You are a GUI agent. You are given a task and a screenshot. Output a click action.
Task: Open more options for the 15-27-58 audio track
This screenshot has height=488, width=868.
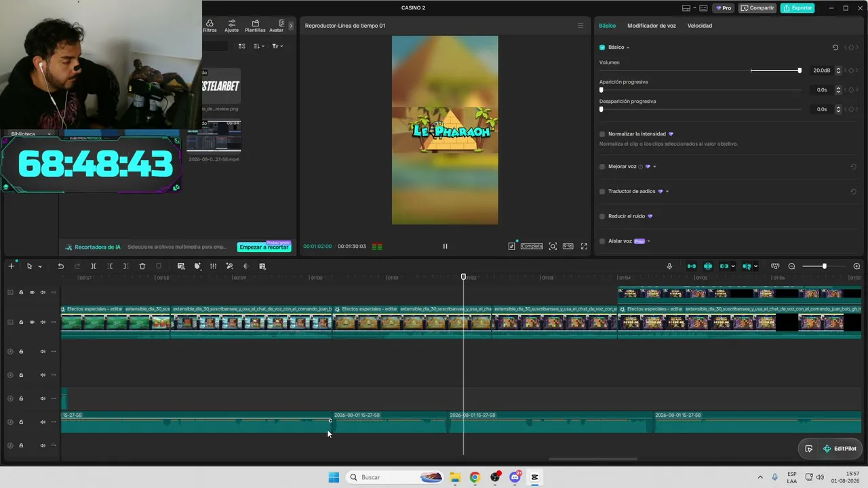point(54,422)
